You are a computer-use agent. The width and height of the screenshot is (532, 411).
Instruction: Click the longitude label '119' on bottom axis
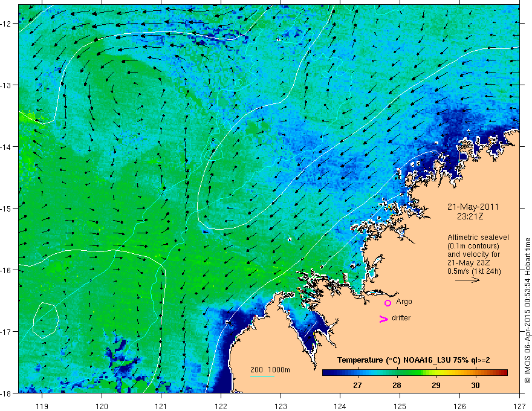point(42,407)
